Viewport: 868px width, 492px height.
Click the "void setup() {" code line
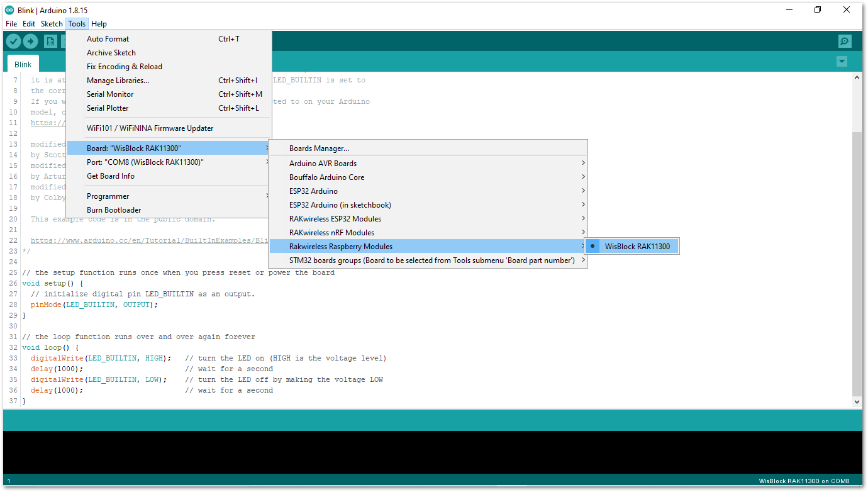click(53, 283)
